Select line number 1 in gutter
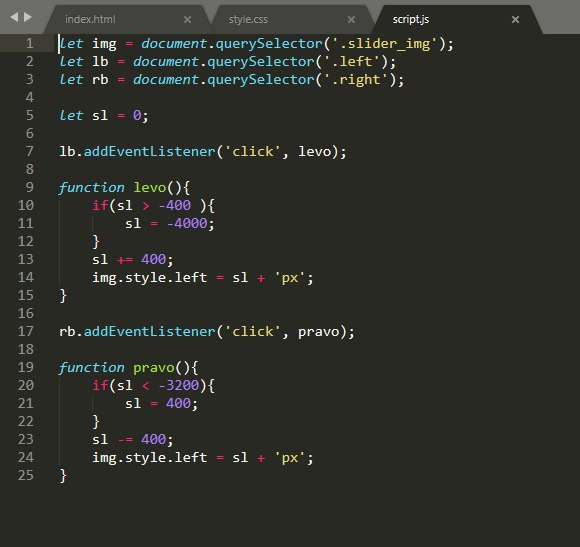The image size is (580, 547). pos(30,43)
